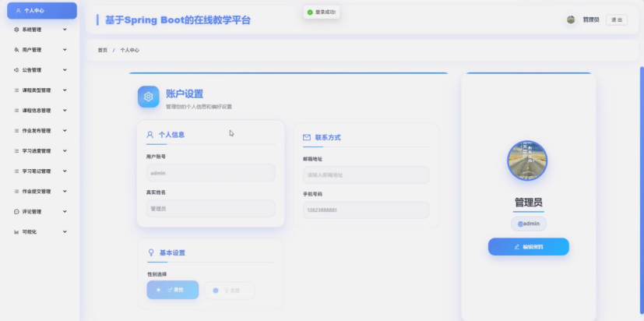Open the 个人中心 sidebar item

42,11
